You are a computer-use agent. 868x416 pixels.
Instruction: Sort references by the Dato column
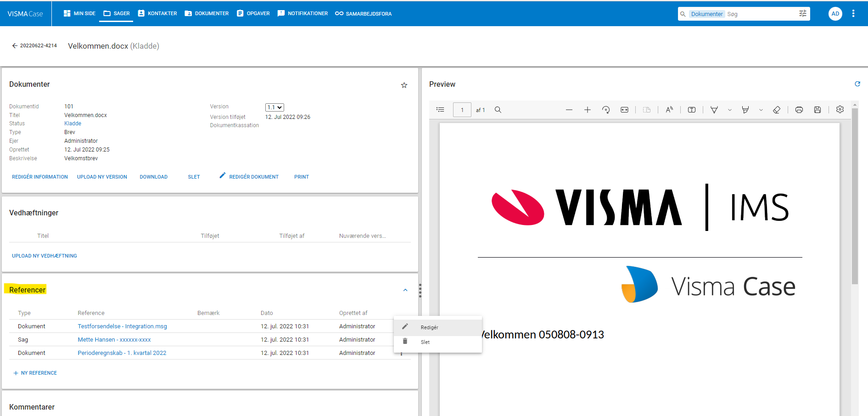(x=267, y=313)
